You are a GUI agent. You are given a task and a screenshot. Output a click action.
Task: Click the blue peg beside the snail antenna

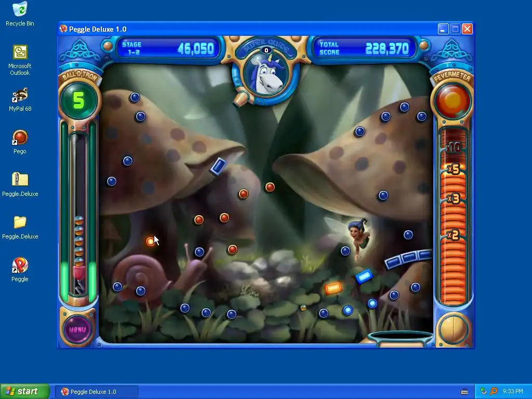199,252
